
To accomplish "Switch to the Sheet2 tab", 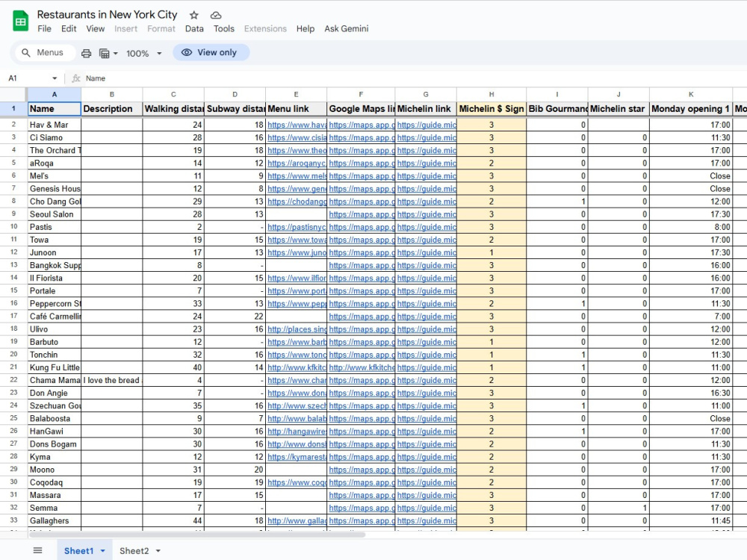I will click(134, 551).
